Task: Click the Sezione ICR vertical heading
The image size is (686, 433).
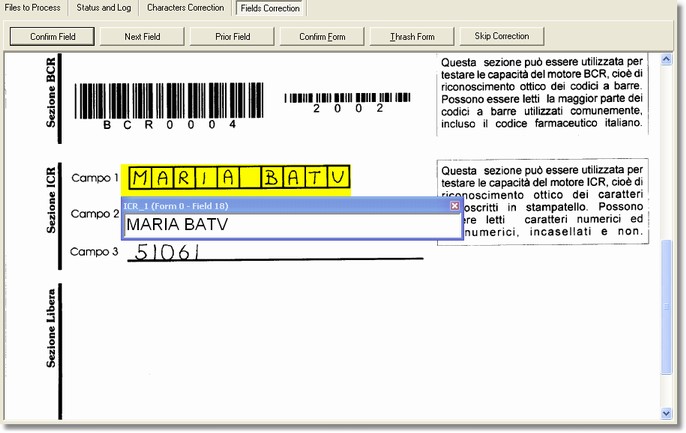Action: pyautogui.click(x=51, y=200)
